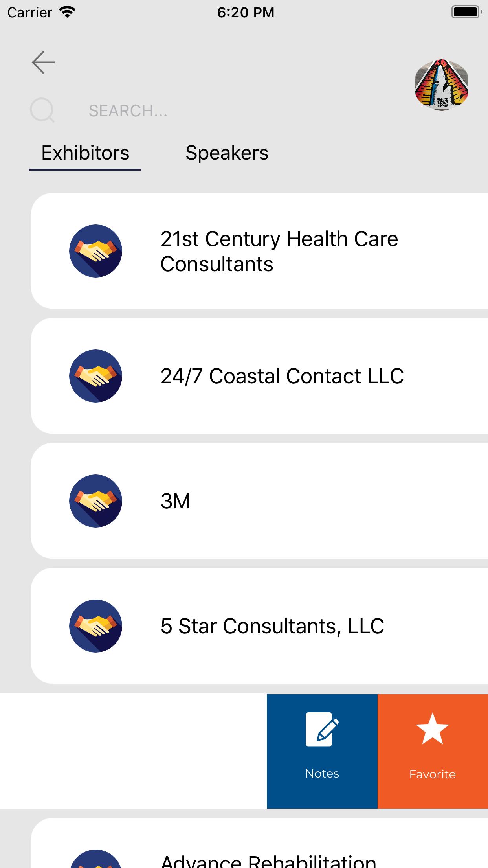The image size is (488, 868).
Task: Click the 3M handshake icon
Action: tap(95, 501)
